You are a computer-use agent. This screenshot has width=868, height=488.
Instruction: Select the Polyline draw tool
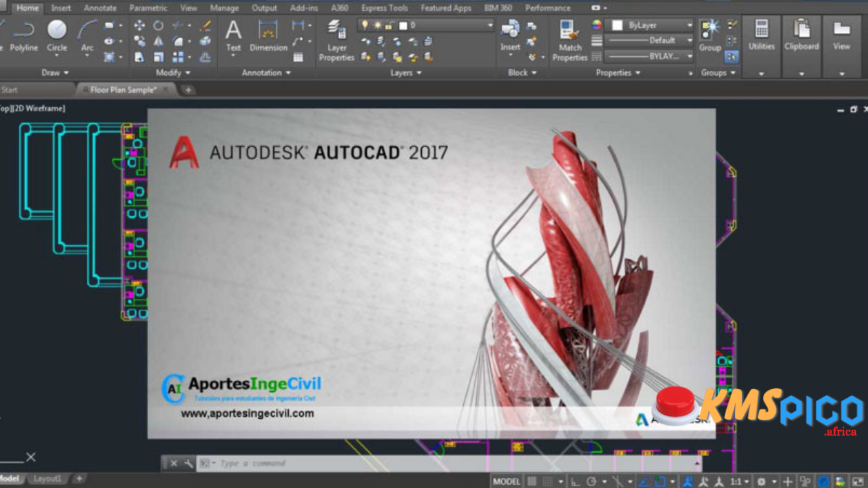pos(24,36)
